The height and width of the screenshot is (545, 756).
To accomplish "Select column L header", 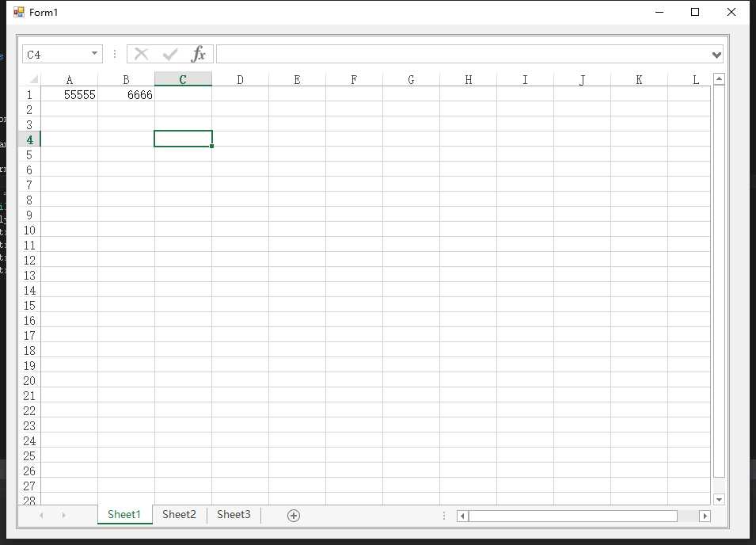I will click(690, 79).
